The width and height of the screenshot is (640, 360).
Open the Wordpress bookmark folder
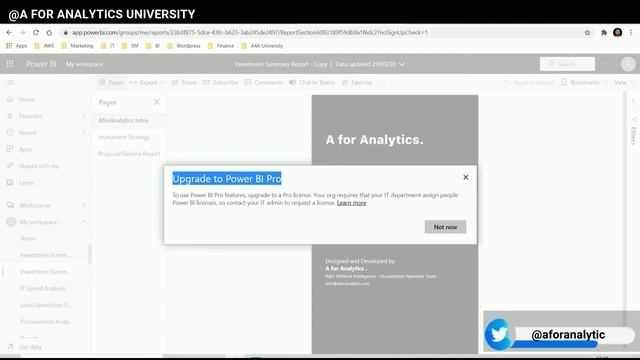coord(184,46)
